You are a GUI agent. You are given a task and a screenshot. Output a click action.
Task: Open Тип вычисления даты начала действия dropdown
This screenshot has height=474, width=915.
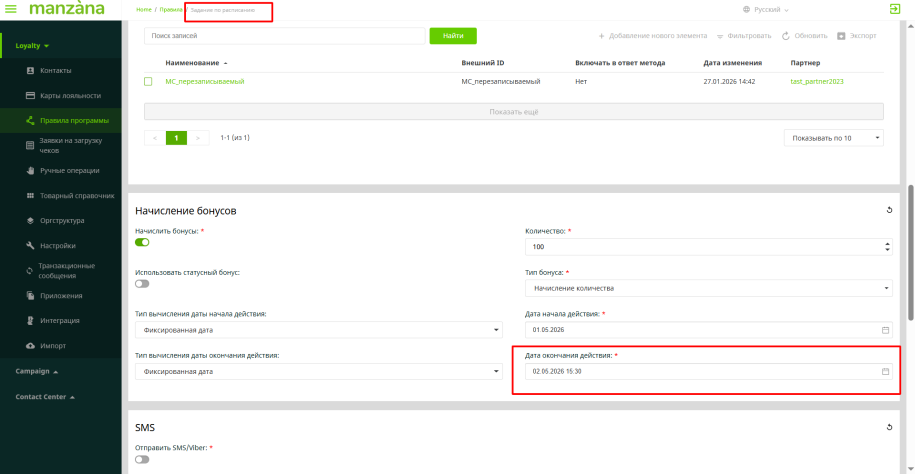tap(319, 330)
